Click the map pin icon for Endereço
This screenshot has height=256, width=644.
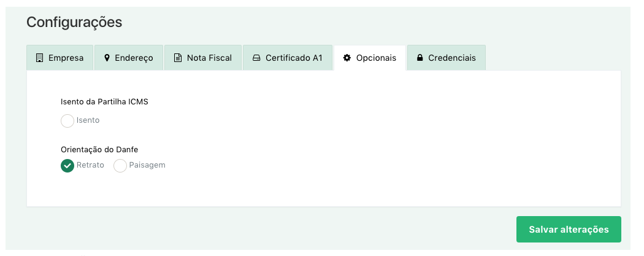click(x=107, y=58)
